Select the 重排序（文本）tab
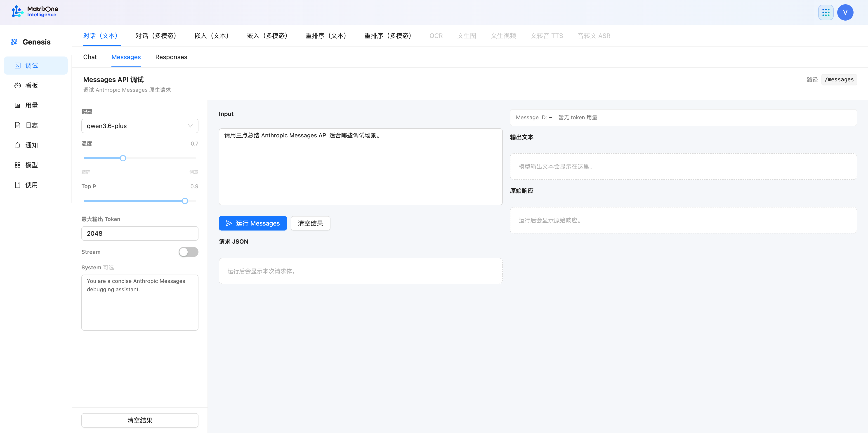 (327, 36)
